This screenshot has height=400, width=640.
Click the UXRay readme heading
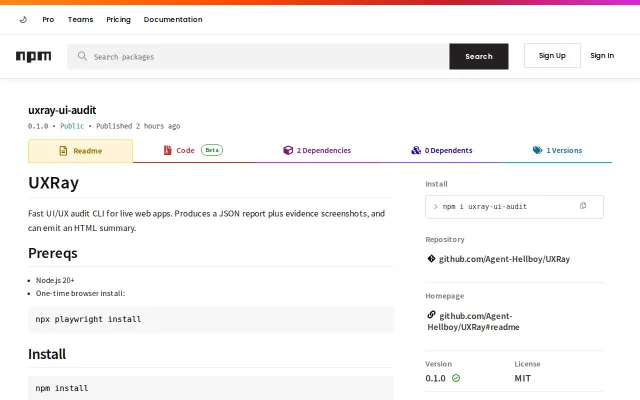53,183
